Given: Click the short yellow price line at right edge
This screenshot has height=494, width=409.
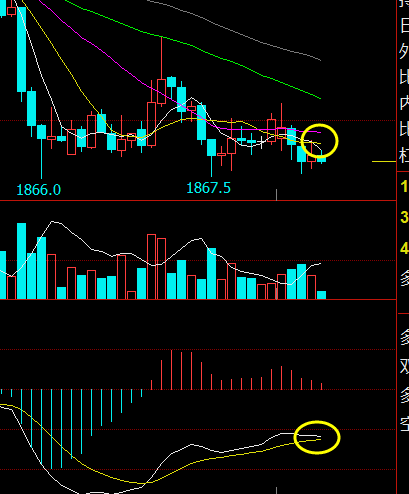Looking at the screenshot, I should tap(384, 162).
